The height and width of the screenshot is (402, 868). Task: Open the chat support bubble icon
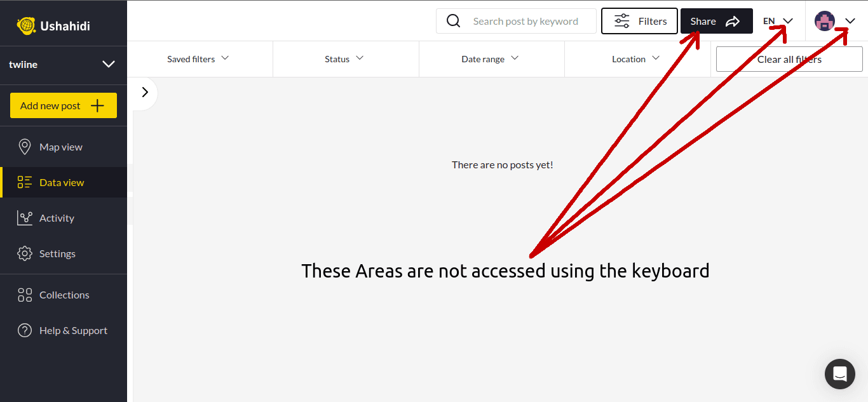point(839,373)
